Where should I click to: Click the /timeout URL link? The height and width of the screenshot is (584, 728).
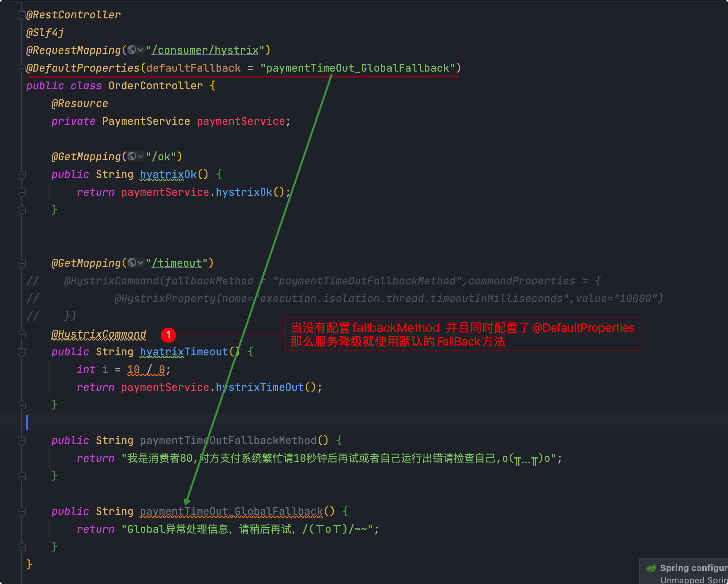(177, 263)
